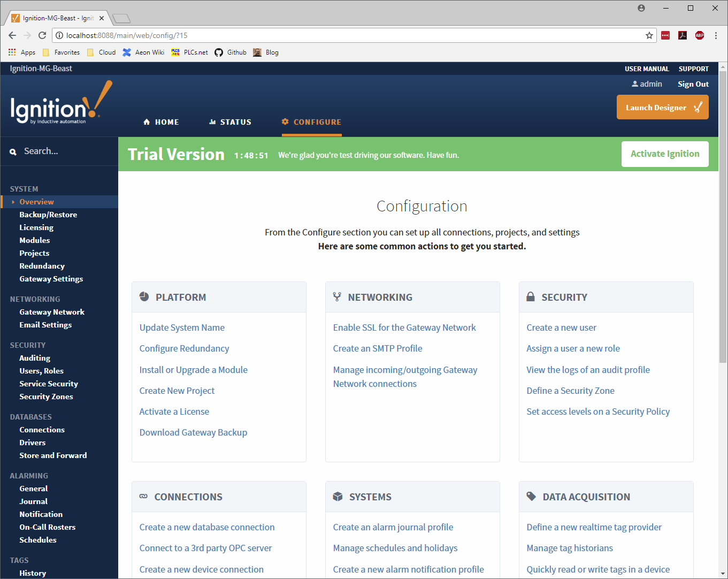Open Projects in sidebar
Viewport: 728px width, 579px height.
click(34, 253)
